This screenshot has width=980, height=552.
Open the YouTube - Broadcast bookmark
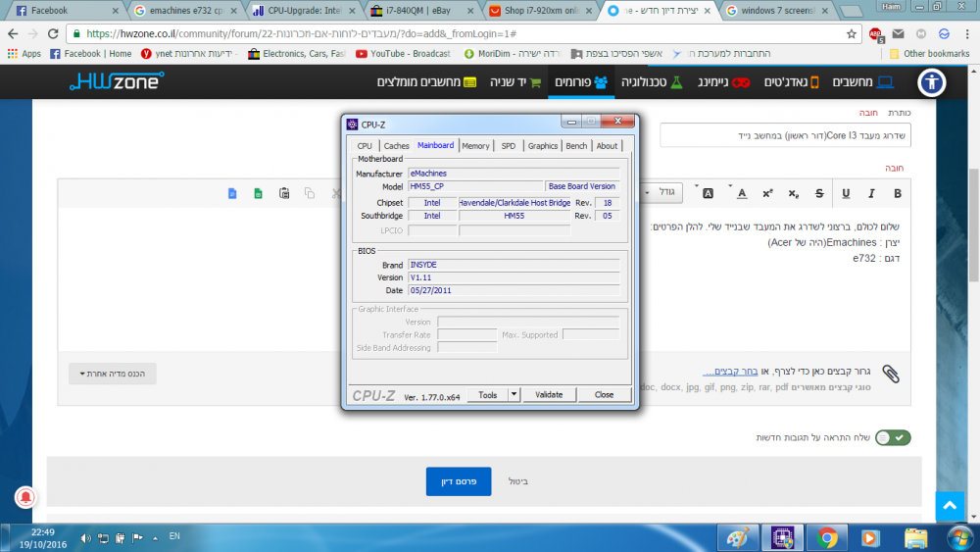click(403, 54)
